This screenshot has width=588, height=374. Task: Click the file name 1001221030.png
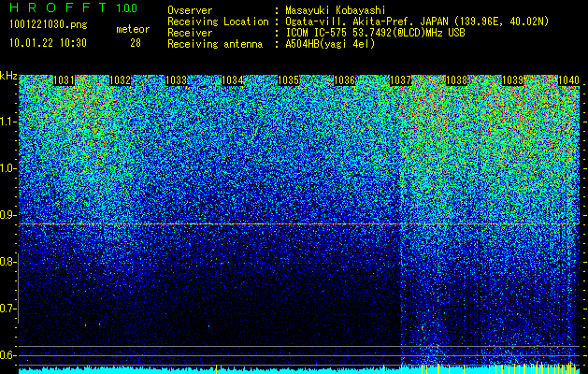49,25
